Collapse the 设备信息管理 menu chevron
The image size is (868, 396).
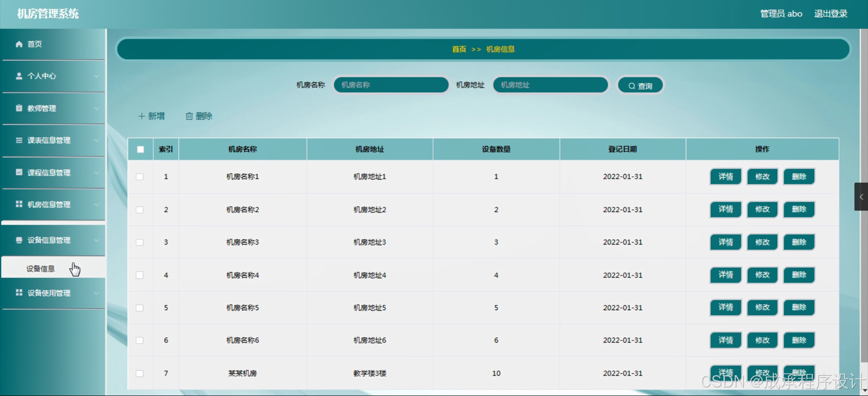(96, 240)
